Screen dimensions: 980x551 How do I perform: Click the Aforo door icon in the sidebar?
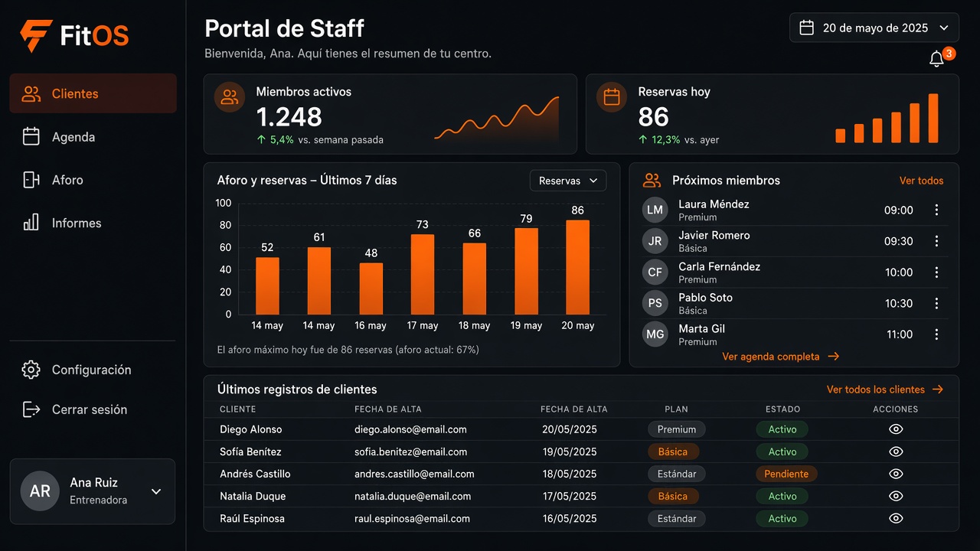click(x=31, y=180)
